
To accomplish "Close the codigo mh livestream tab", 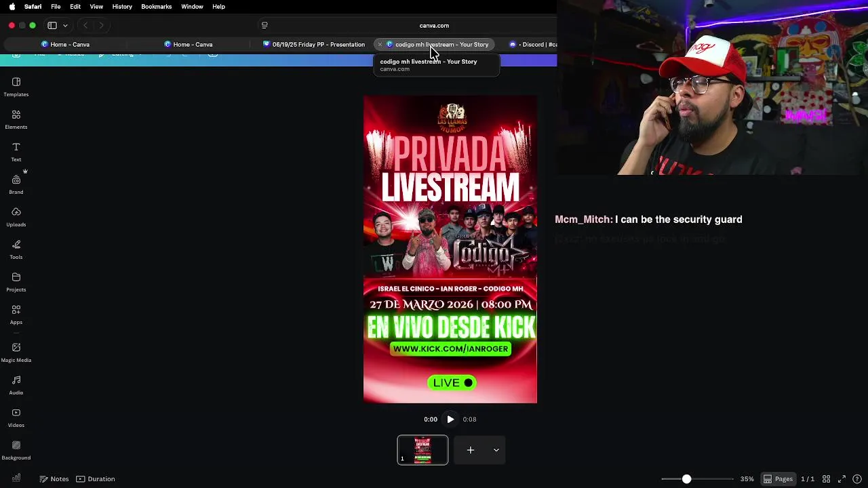I will (380, 45).
